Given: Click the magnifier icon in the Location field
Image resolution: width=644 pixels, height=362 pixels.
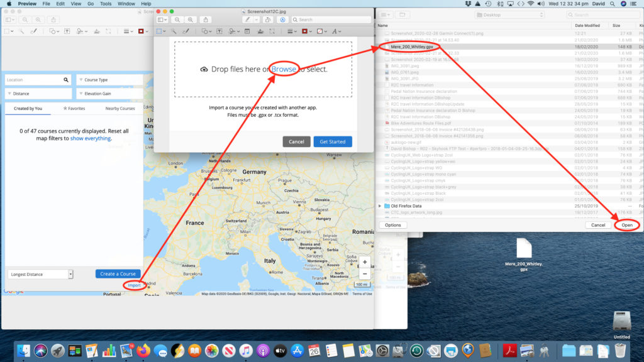Looking at the screenshot, I should point(65,80).
